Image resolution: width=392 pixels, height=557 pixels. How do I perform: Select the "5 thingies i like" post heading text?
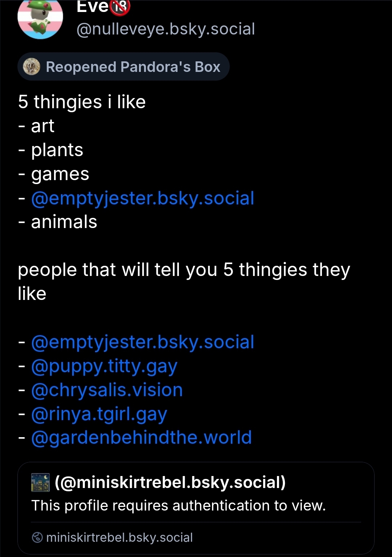82,102
